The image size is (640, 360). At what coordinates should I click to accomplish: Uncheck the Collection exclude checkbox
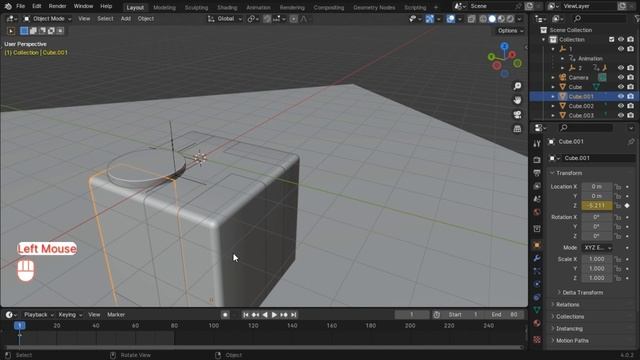coord(611,39)
